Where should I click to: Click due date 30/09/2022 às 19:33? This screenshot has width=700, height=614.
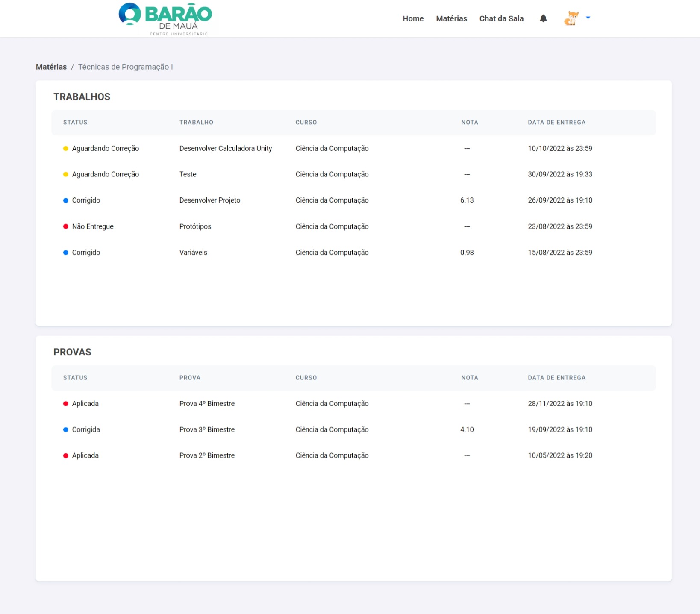(x=560, y=174)
